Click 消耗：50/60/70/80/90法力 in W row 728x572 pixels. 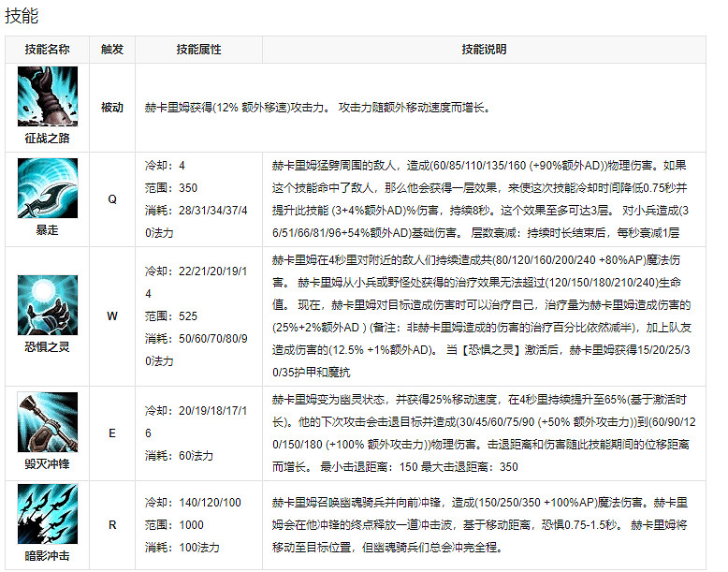pyautogui.click(x=196, y=350)
